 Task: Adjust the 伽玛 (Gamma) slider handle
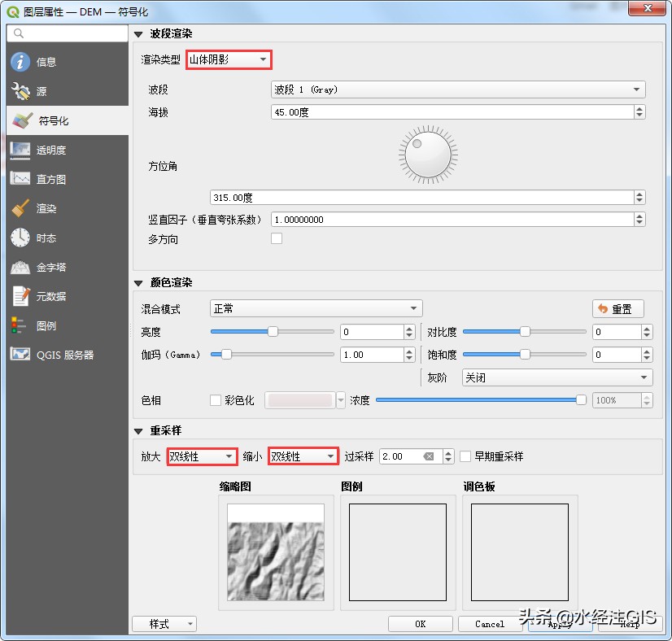[x=226, y=355]
